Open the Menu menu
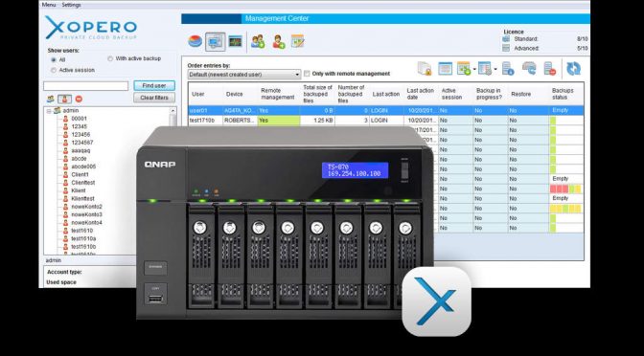This screenshot has width=644, height=356. tap(49, 5)
